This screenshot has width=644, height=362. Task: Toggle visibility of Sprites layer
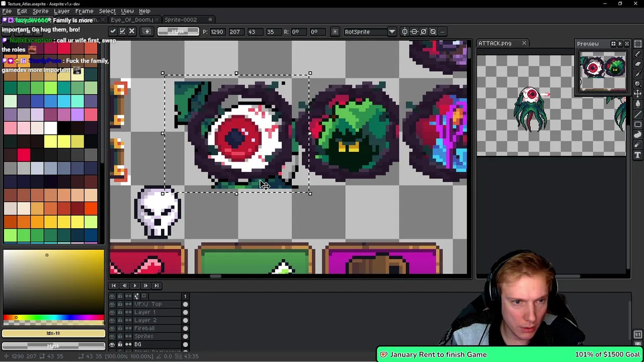point(112,336)
